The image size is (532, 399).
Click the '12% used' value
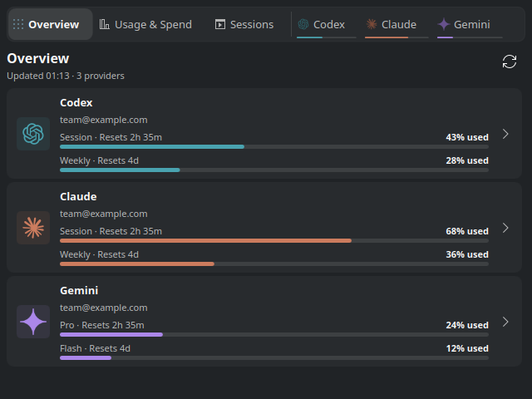[x=467, y=348]
